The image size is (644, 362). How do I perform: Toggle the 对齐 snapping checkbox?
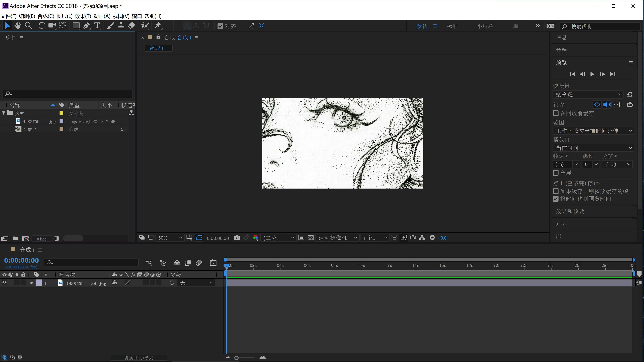tap(220, 26)
